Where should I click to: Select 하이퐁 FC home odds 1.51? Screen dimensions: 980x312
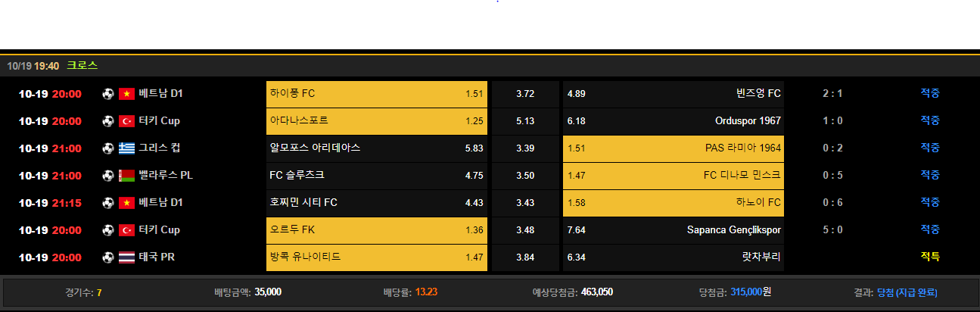tap(376, 94)
